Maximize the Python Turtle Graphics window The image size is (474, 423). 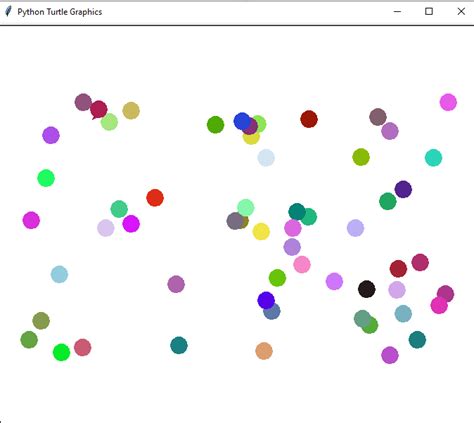[429, 12]
